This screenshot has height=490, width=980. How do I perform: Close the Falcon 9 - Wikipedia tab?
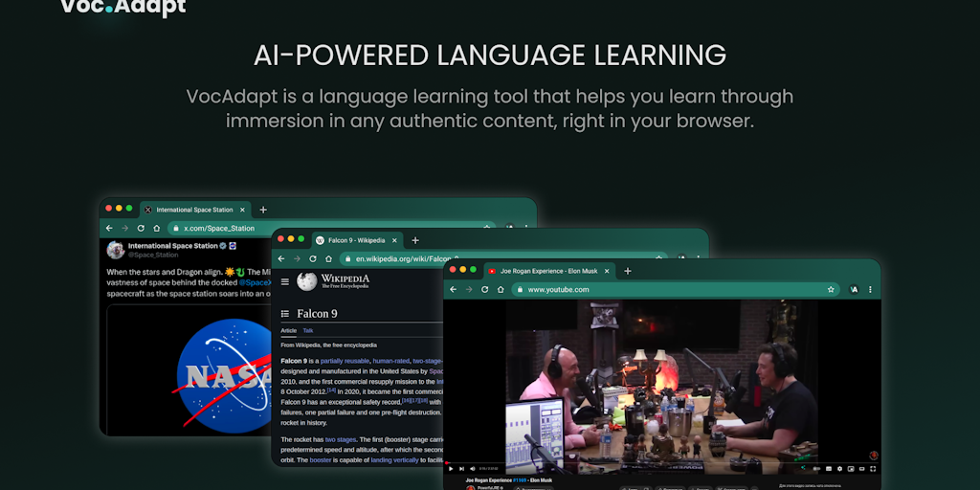pos(394,240)
